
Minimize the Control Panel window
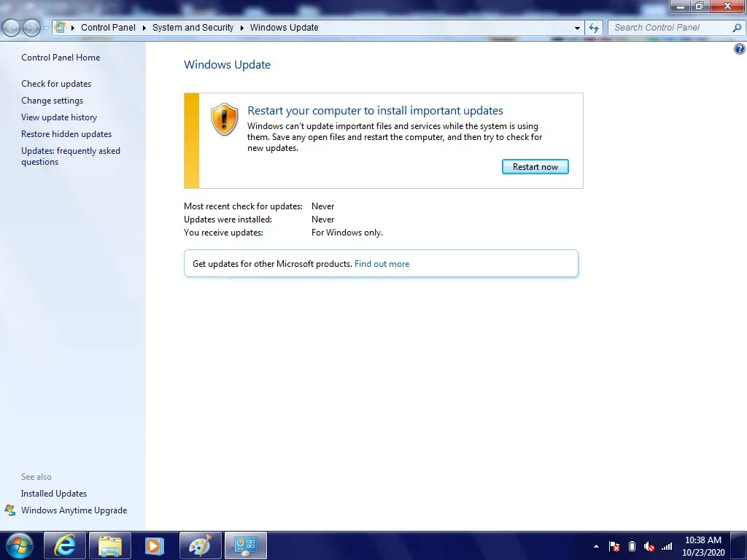coord(681,6)
